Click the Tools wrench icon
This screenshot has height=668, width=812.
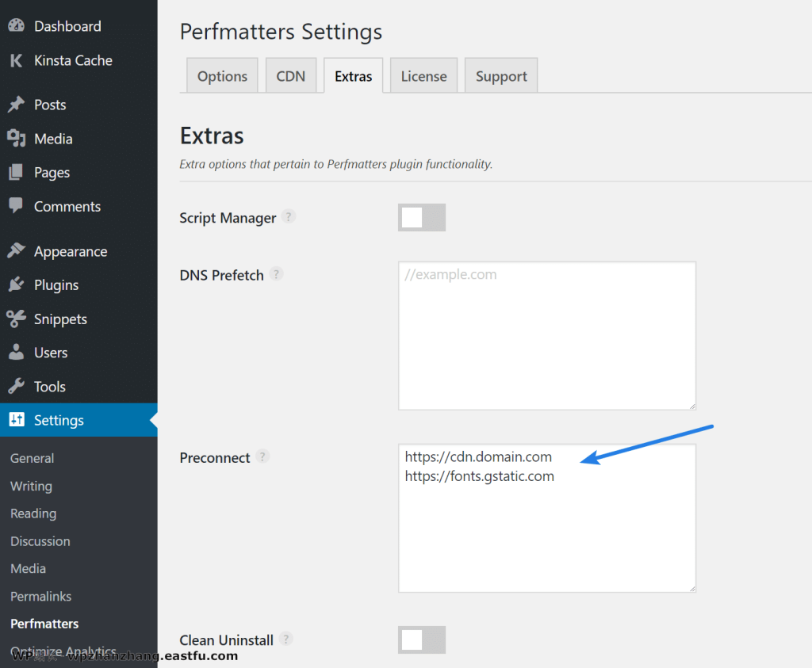tap(16, 387)
